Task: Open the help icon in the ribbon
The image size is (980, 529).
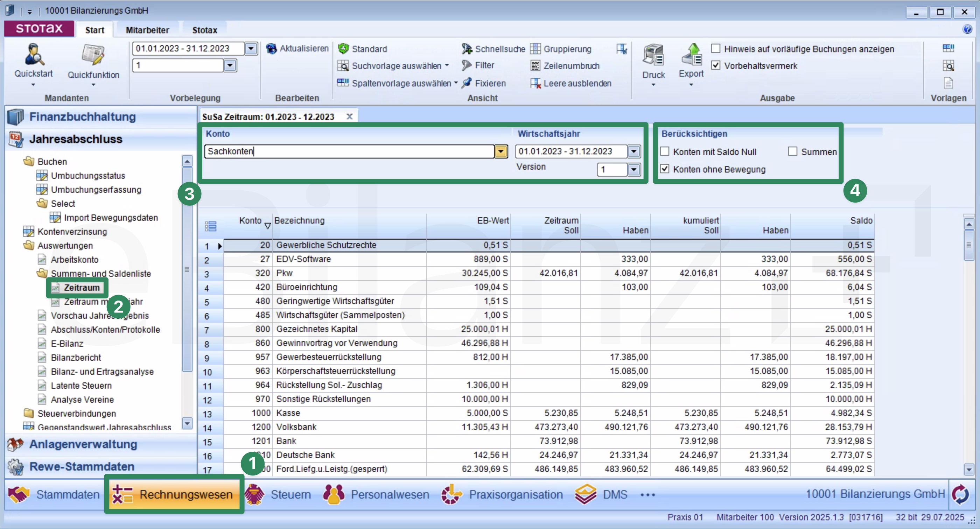Action: tap(967, 29)
